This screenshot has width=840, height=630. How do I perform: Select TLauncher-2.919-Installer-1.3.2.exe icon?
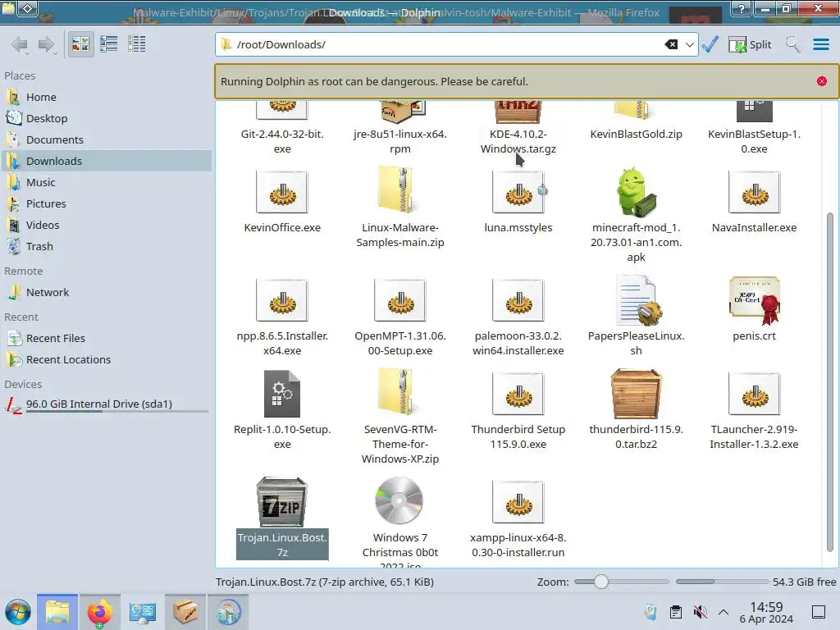pyautogui.click(x=755, y=395)
